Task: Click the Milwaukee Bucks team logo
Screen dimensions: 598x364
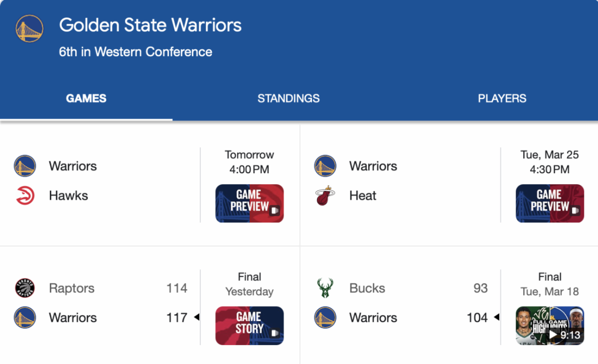Action: [325, 288]
